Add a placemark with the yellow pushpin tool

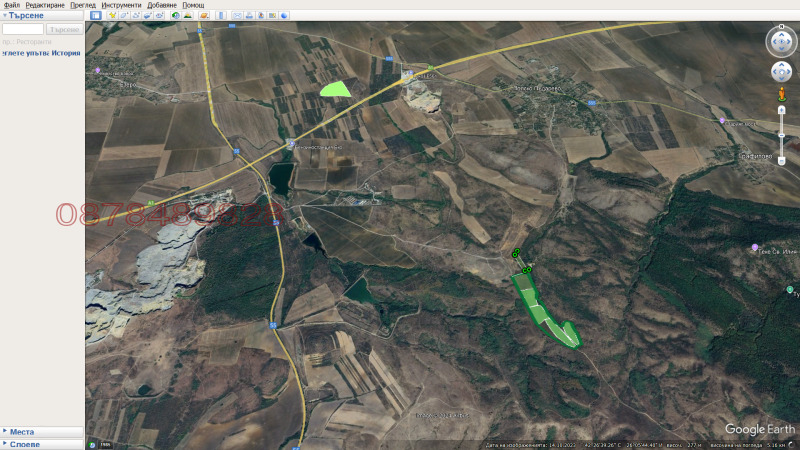[x=111, y=16]
